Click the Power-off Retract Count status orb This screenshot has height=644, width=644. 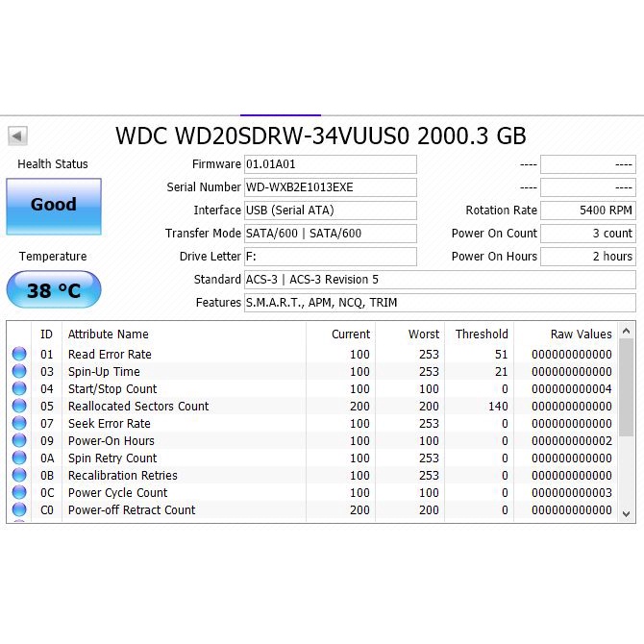[19, 510]
